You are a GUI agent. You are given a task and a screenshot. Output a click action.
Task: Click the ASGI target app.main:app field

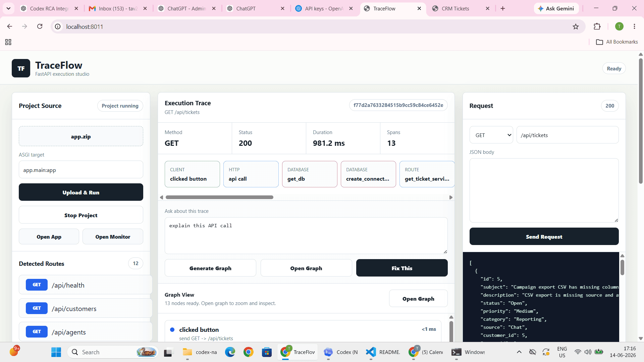click(81, 170)
